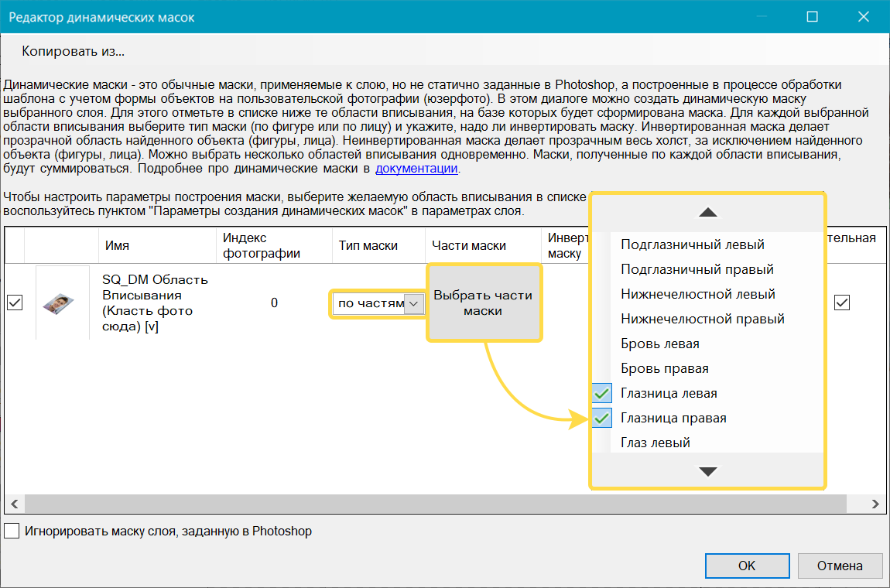The height and width of the screenshot is (588, 890).
Task: Click green checkmark next to Глазница левая
Action: tap(602, 394)
